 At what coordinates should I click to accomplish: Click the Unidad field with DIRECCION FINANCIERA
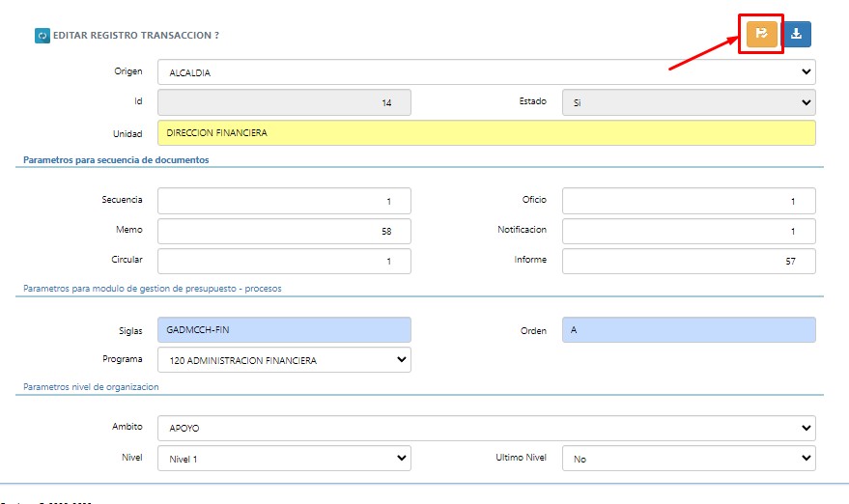coord(486,133)
